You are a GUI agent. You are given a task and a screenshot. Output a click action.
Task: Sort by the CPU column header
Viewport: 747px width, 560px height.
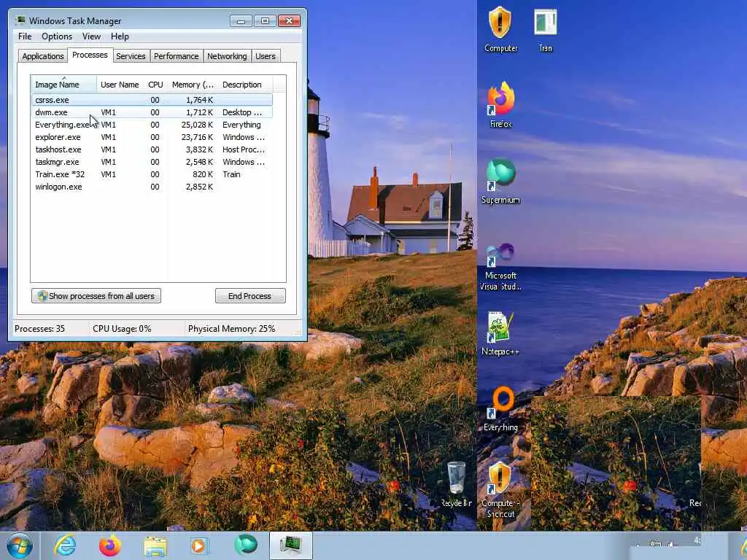(x=156, y=85)
